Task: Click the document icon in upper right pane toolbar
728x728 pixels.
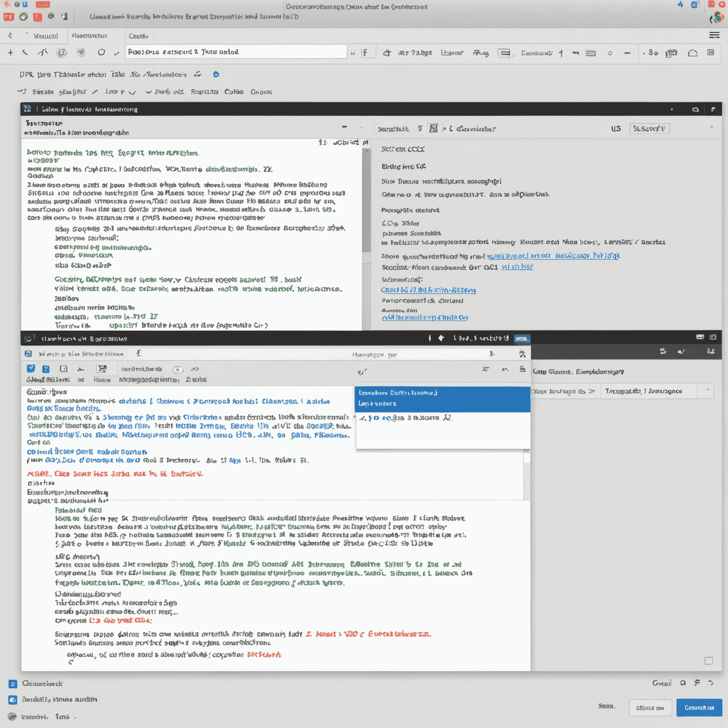Action: tap(433, 128)
